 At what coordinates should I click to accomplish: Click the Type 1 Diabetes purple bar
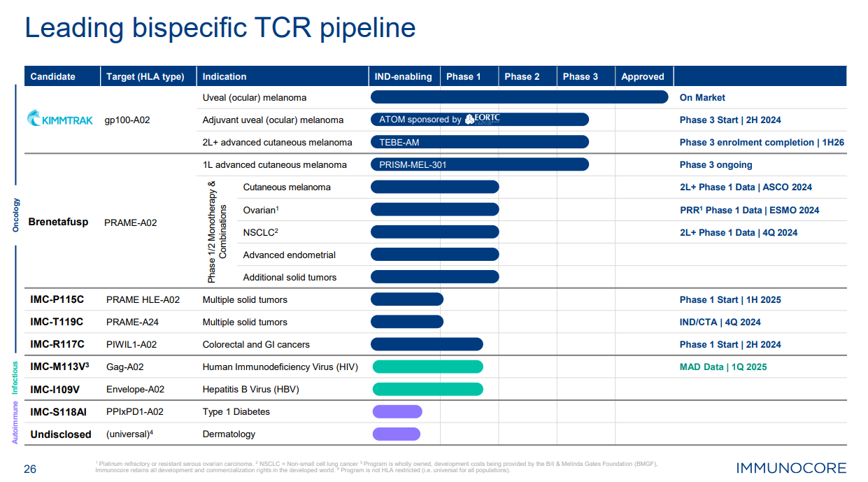point(397,411)
